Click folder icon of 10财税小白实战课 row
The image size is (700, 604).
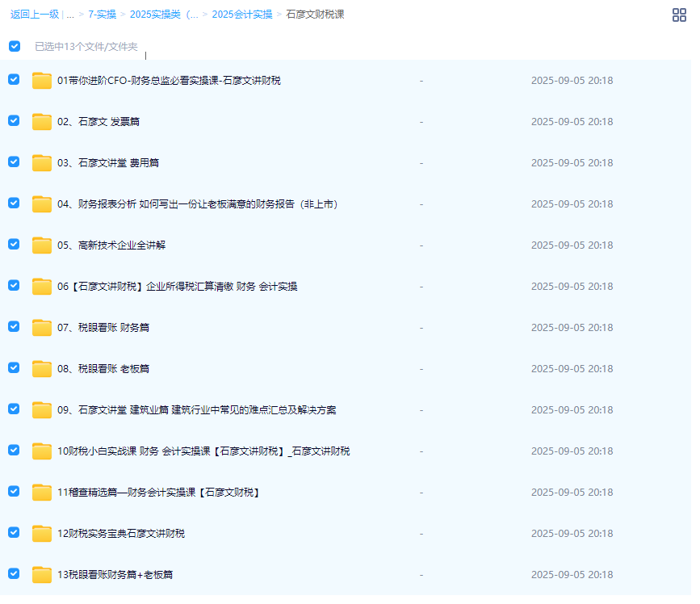pyautogui.click(x=41, y=451)
